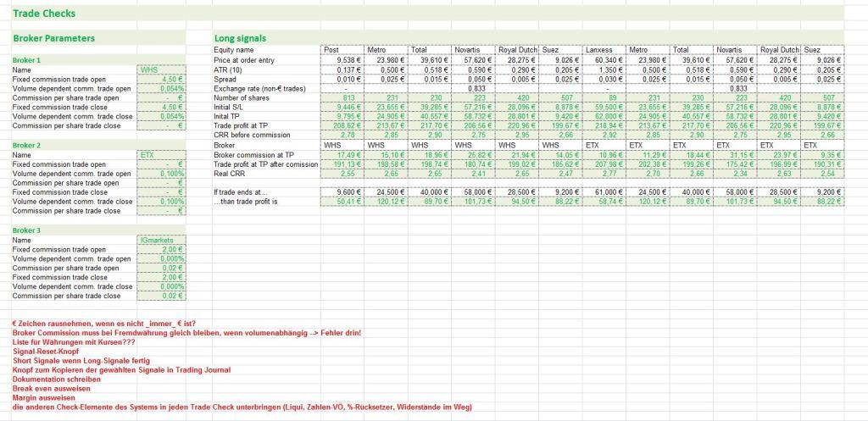Click broker commission cell '25,82 €'
The width and height of the screenshot is (868, 421).
pos(473,155)
